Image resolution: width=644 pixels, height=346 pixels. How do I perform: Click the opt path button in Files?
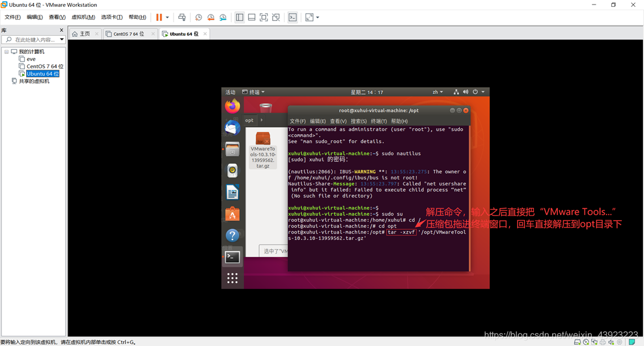coord(249,120)
